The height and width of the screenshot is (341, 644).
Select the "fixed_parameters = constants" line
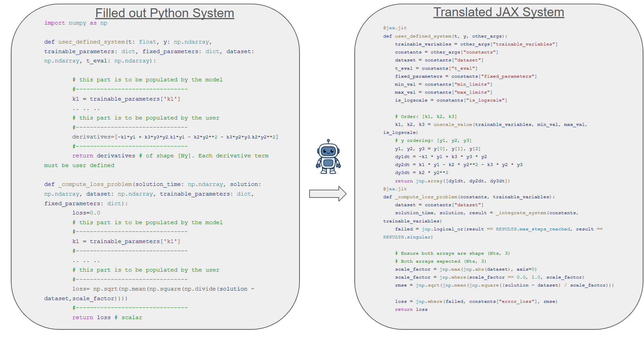click(x=466, y=76)
